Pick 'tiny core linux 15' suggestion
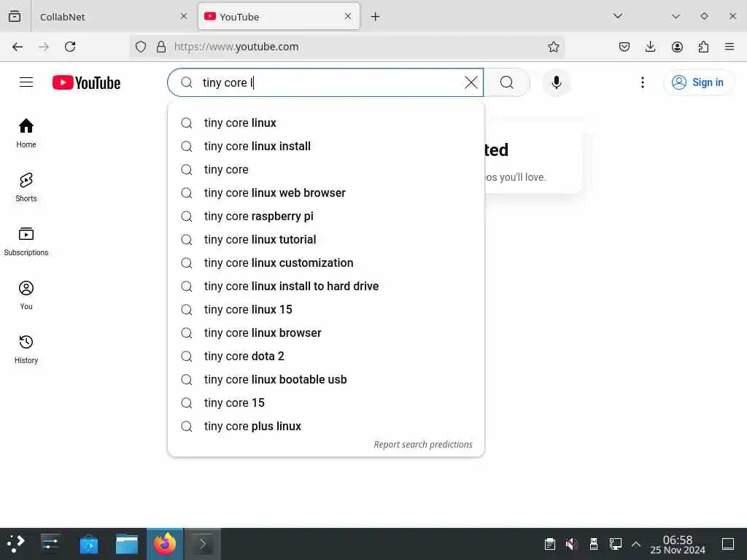This screenshot has width=747, height=560. click(326, 309)
